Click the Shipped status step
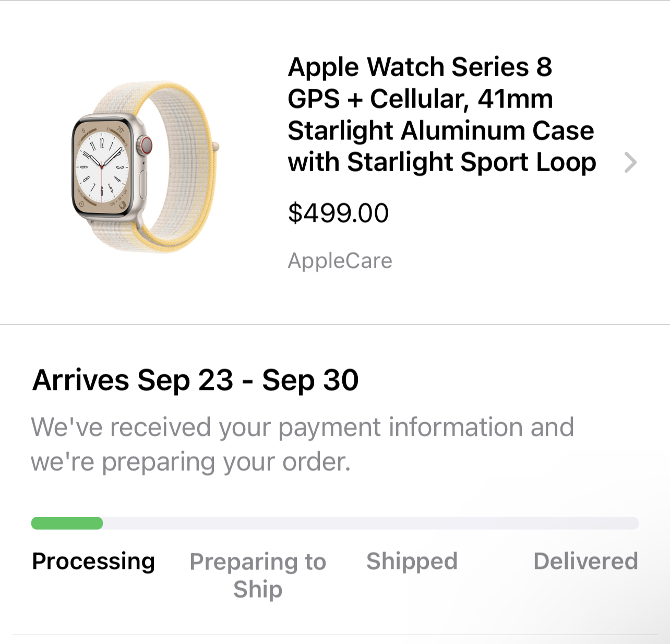 coord(412,562)
